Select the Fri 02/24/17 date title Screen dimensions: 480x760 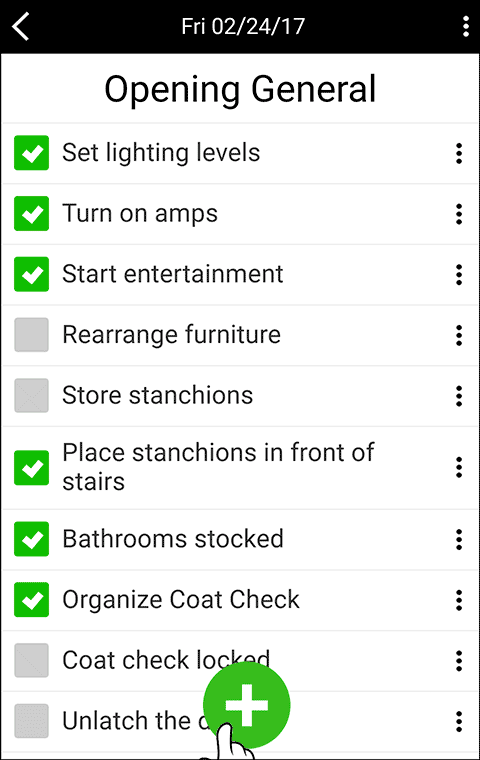243,26
